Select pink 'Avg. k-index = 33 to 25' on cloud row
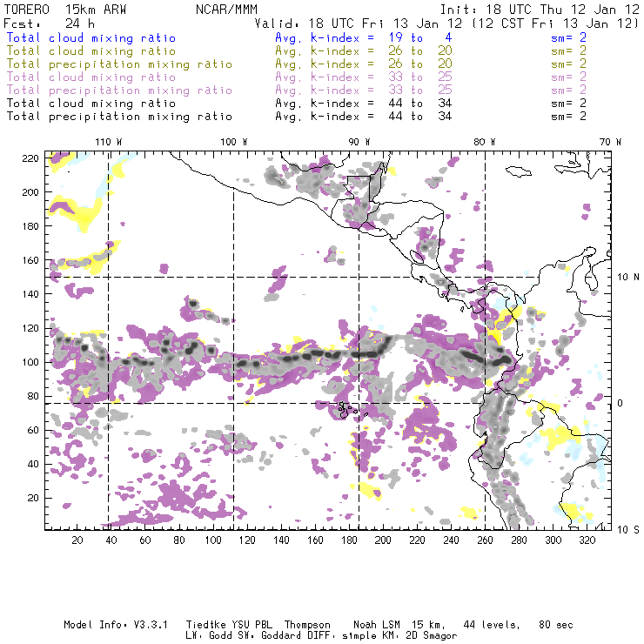The image size is (644, 644). click(364, 77)
